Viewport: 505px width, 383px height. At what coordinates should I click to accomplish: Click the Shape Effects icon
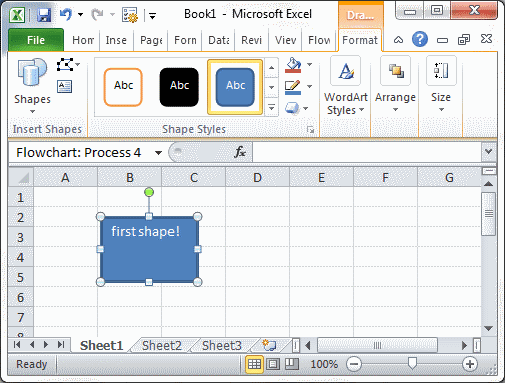(292, 108)
